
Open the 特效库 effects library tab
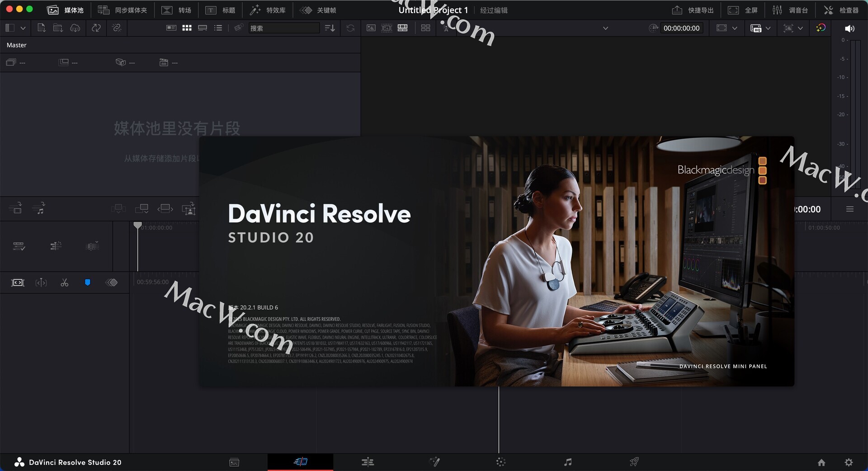(x=268, y=10)
